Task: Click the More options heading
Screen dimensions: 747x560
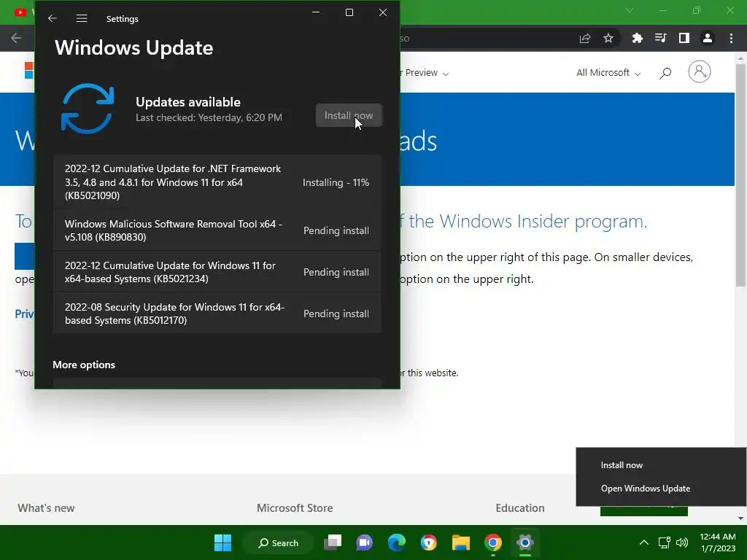Action: 84,365
